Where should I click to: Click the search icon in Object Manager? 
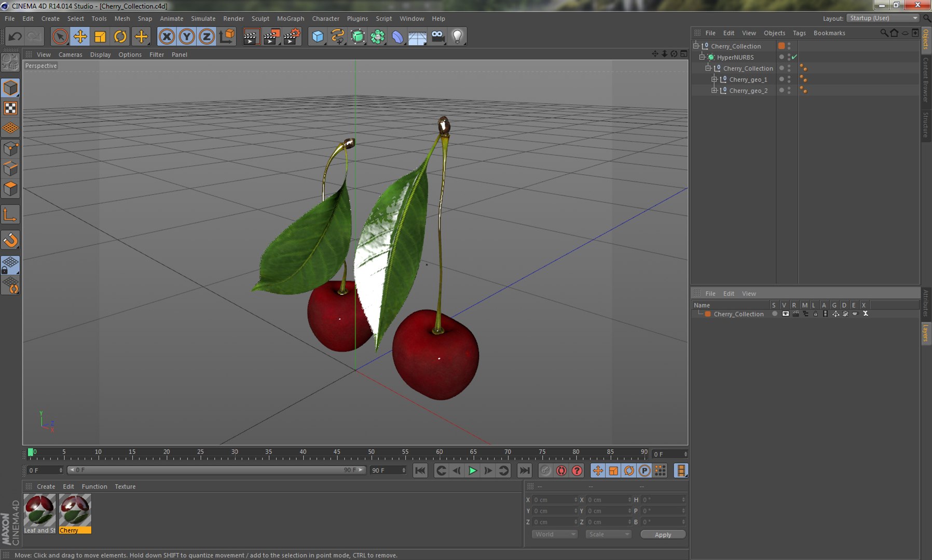884,33
